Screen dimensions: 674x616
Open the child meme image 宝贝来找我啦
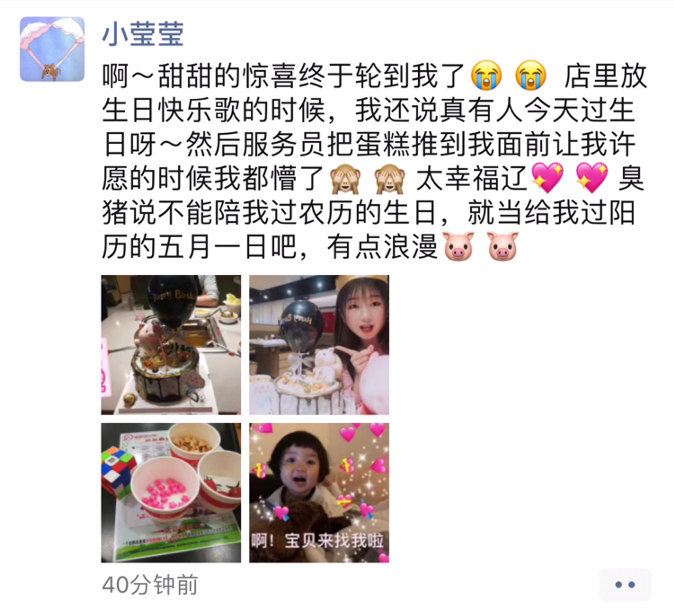(319, 493)
